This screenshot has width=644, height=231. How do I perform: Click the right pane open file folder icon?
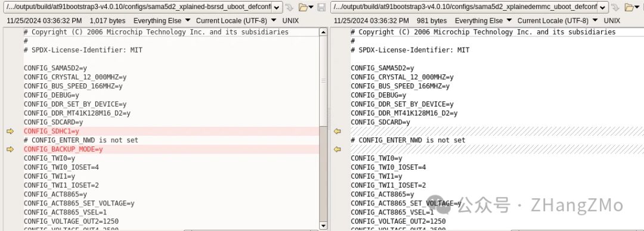(x=629, y=7)
